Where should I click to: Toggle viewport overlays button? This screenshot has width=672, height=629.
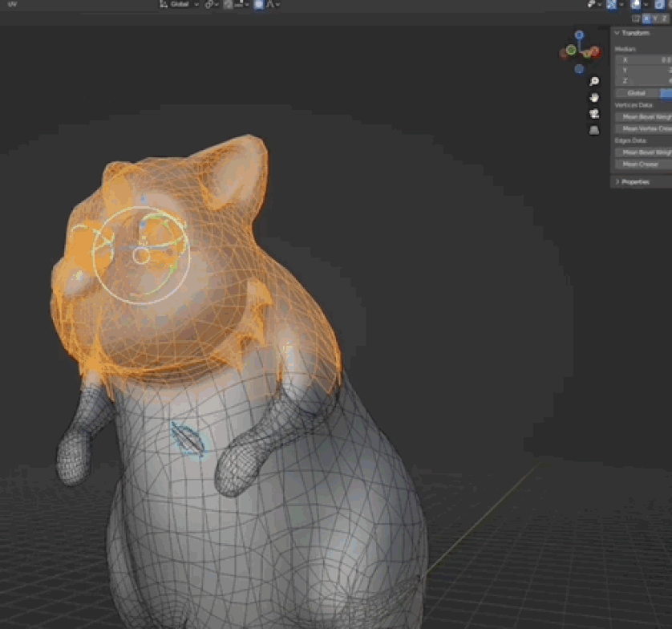635,4
